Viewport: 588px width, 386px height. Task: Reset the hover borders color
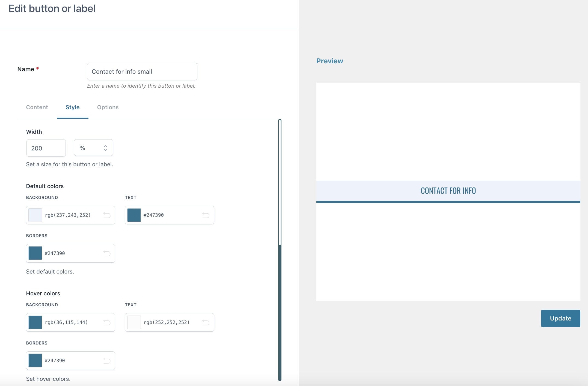point(107,361)
